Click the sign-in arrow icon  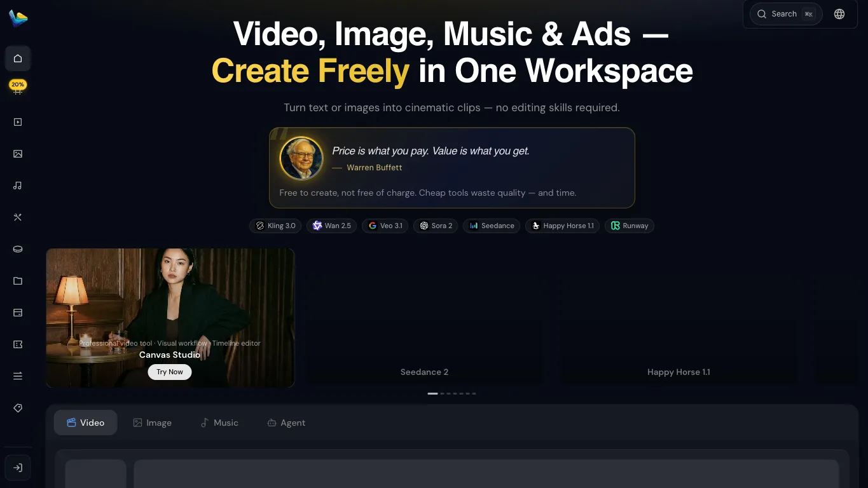(18, 468)
